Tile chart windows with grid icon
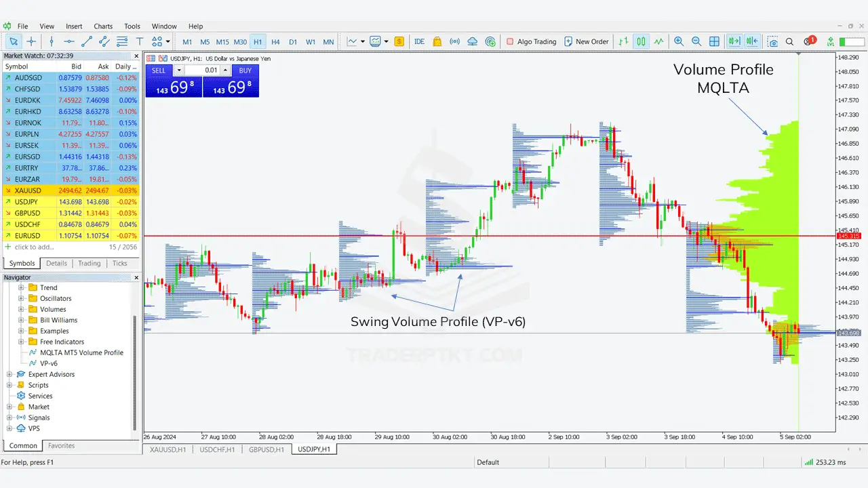This screenshot has height=488, width=868. coord(714,41)
